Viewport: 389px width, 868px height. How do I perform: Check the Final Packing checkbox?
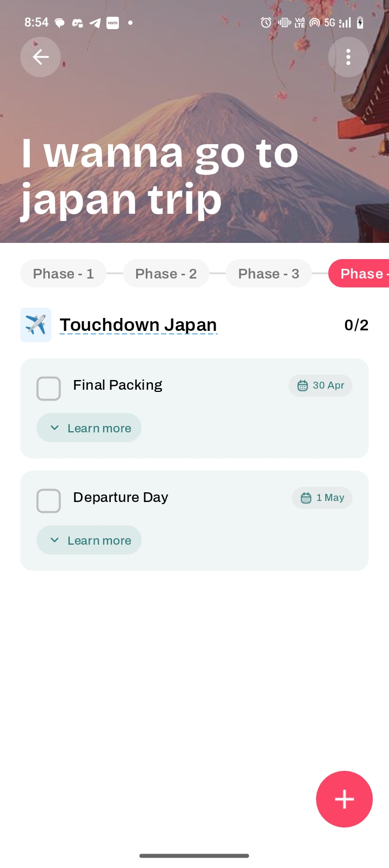49,389
